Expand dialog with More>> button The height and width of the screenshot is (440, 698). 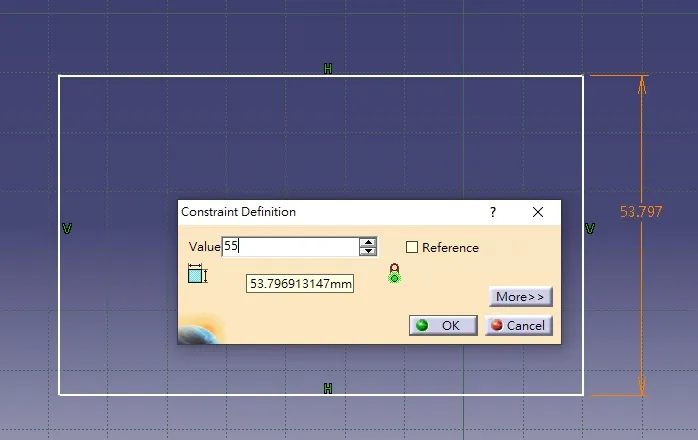[520, 297]
